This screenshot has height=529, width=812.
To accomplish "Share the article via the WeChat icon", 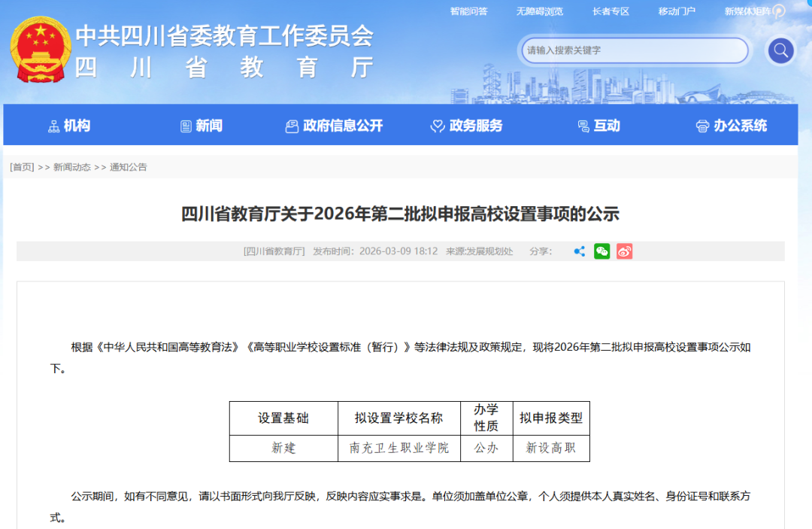I will (601, 251).
